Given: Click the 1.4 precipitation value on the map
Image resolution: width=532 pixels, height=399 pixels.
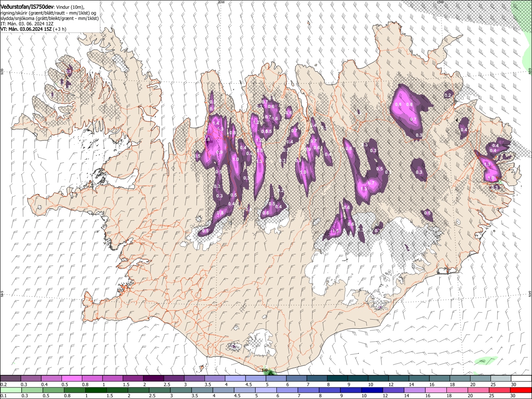Looking at the screenshot, I should (x=216, y=123).
